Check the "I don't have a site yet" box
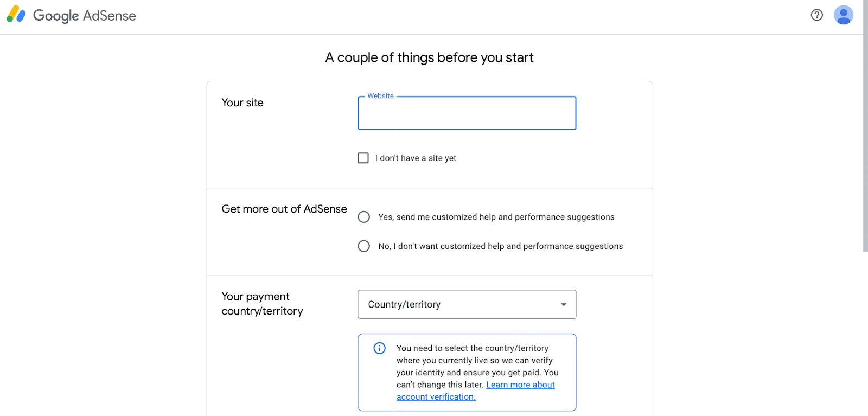 tap(363, 158)
